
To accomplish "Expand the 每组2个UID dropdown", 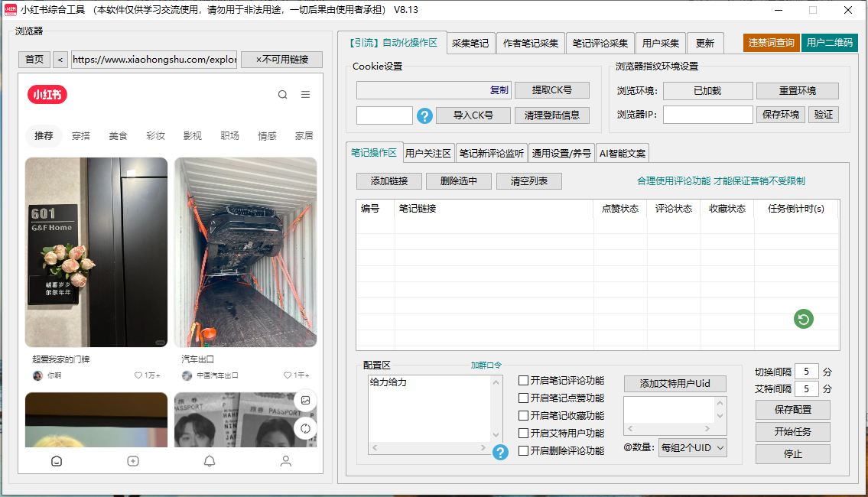I will (692, 448).
